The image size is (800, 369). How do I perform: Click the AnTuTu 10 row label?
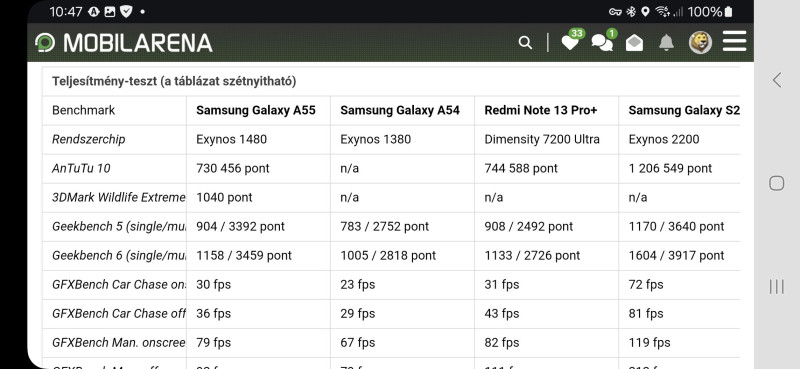pyautogui.click(x=81, y=168)
